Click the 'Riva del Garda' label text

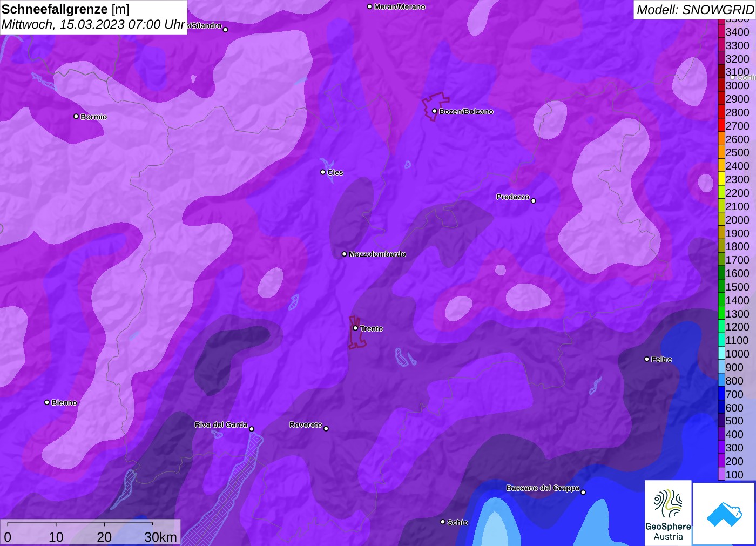click(221, 424)
